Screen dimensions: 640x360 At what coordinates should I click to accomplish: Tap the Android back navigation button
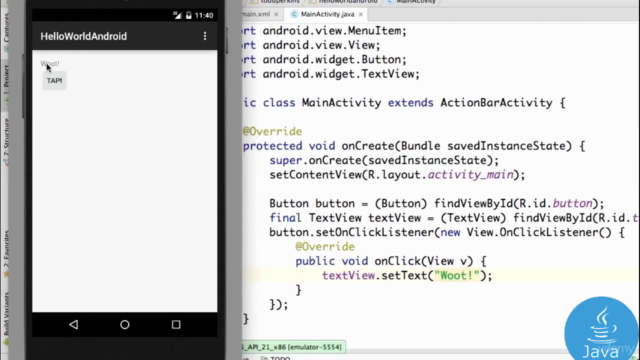tap(73, 324)
